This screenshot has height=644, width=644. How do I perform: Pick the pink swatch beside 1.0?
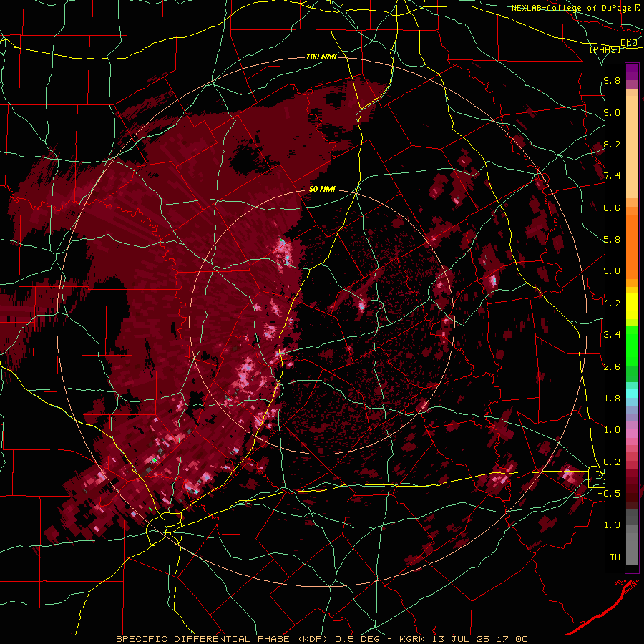coord(632,434)
